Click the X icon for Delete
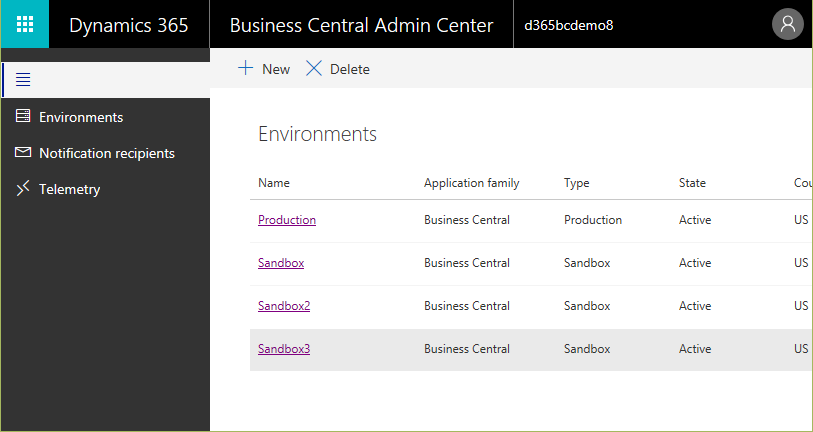 click(x=314, y=68)
